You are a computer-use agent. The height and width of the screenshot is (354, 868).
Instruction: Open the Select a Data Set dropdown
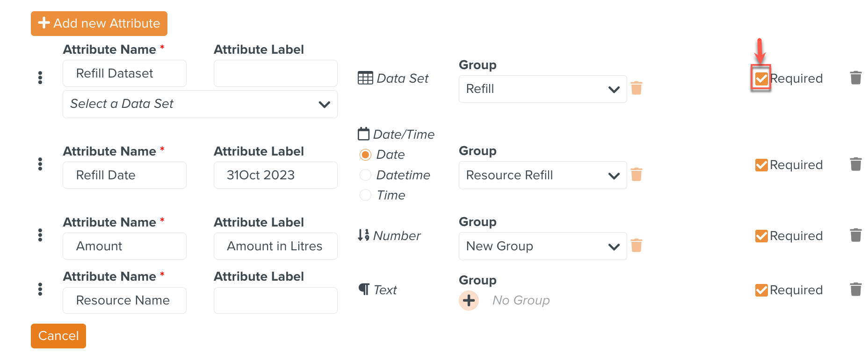click(200, 104)
